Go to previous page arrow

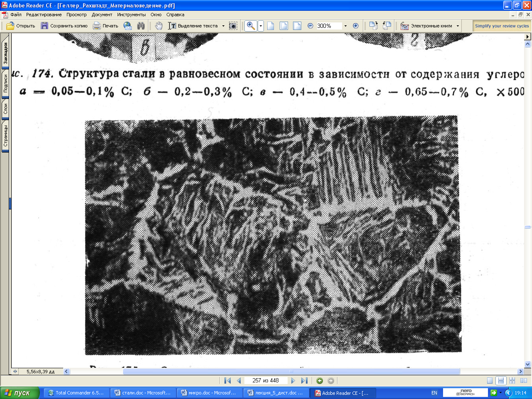click(239, 380)
